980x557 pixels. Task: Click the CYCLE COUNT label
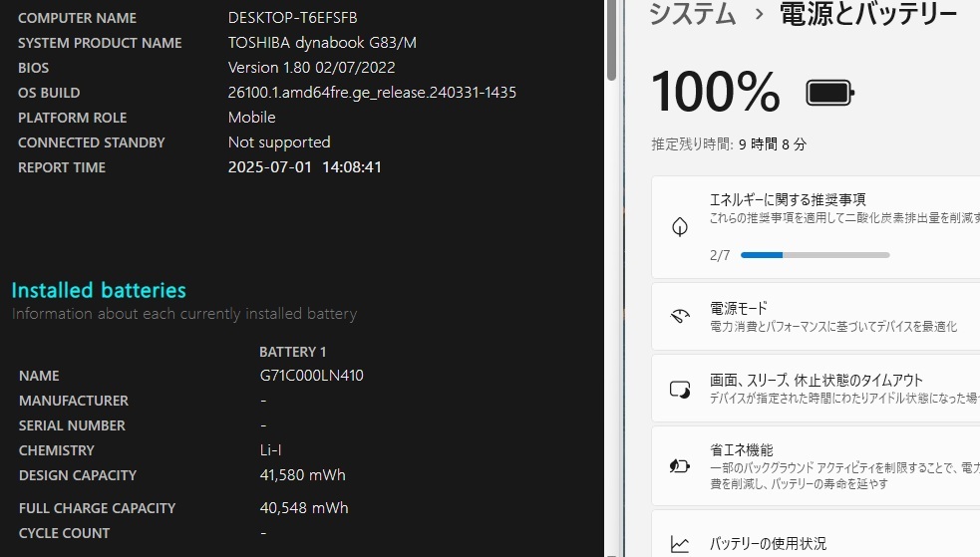click(x=65, y=533)
